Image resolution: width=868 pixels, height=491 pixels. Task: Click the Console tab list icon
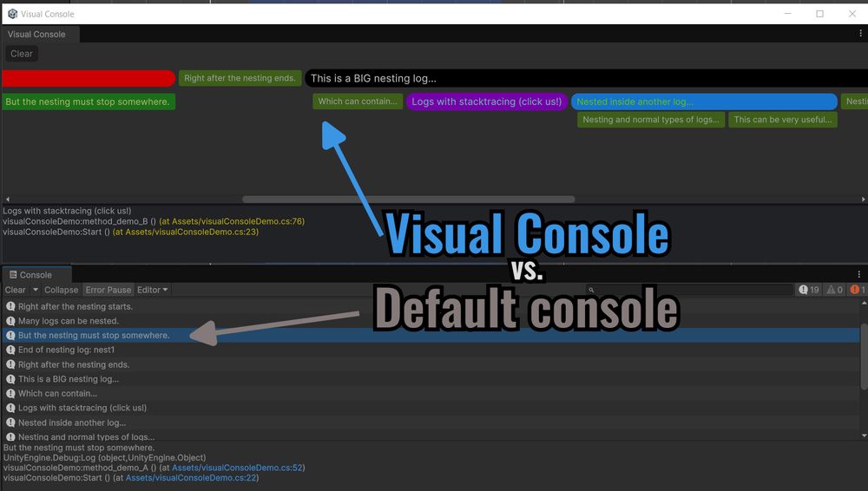pyautogui.click(x=13, y=275)
